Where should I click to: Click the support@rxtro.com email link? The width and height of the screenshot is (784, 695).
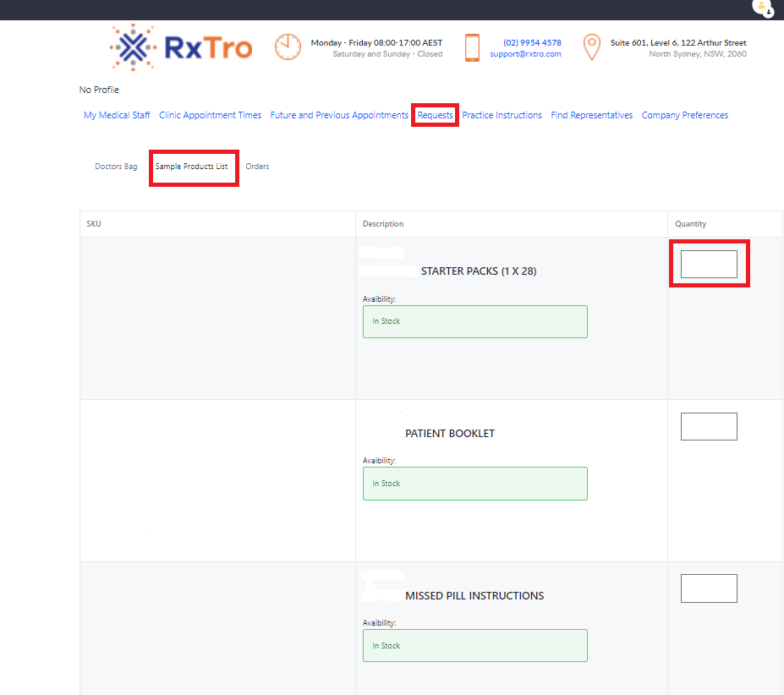[525, 54]
